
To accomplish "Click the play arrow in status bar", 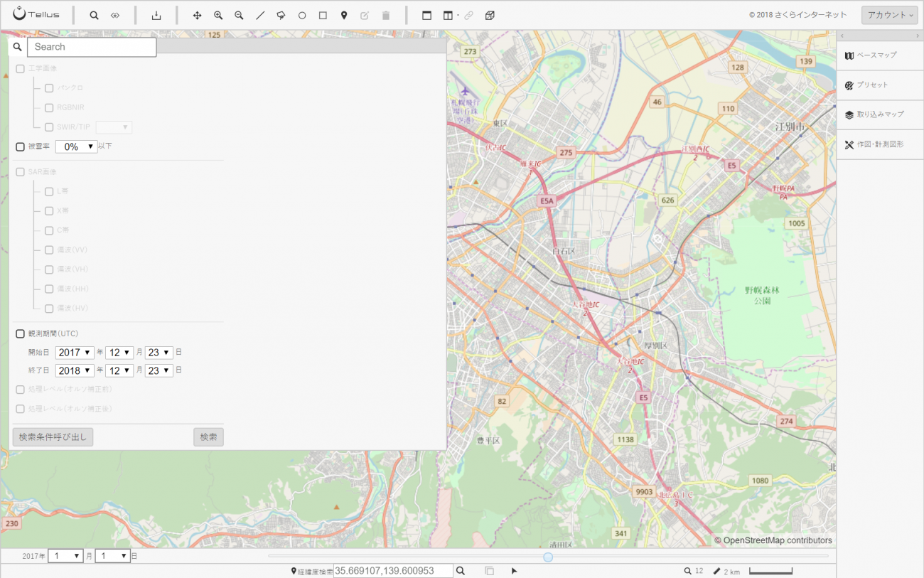I will click(515, 571).
